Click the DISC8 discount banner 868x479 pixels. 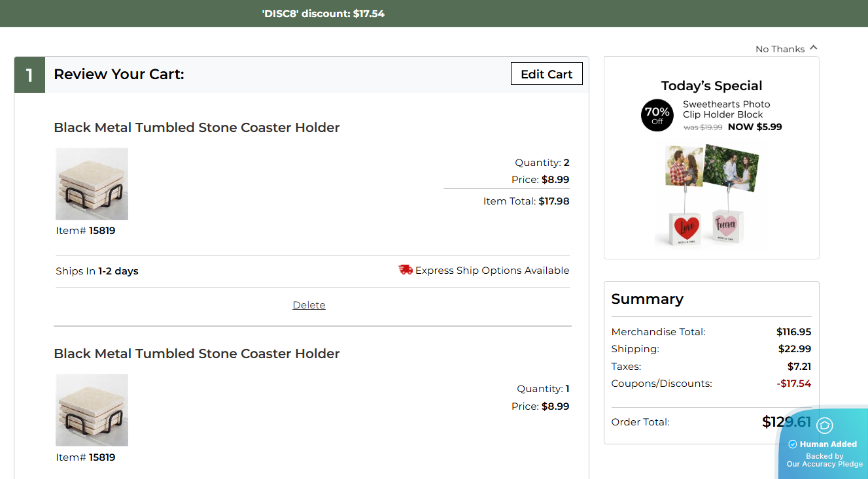(x=323, y=13)
